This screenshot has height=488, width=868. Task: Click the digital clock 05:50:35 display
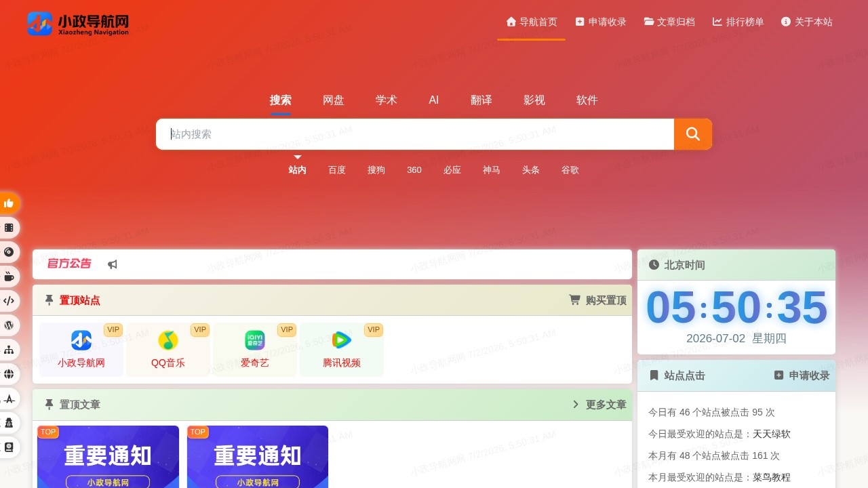coord(736,308)
